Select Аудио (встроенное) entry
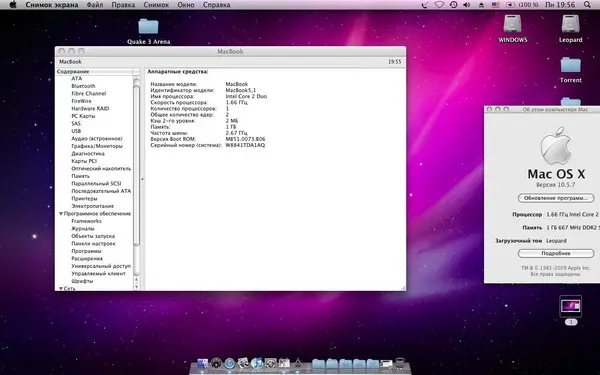The image size is (600, 375). coord(97,139)
